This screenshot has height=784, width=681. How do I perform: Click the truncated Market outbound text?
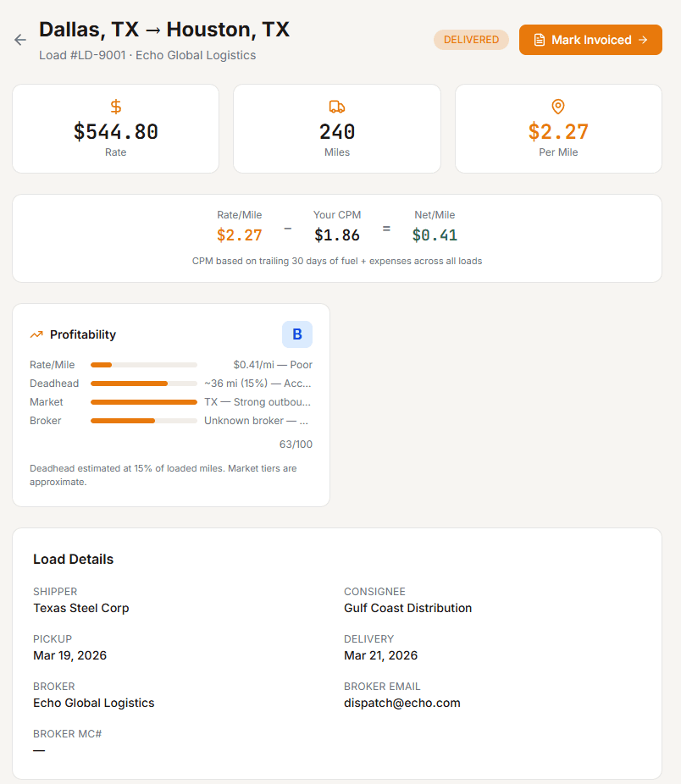(x=256, y=401)
